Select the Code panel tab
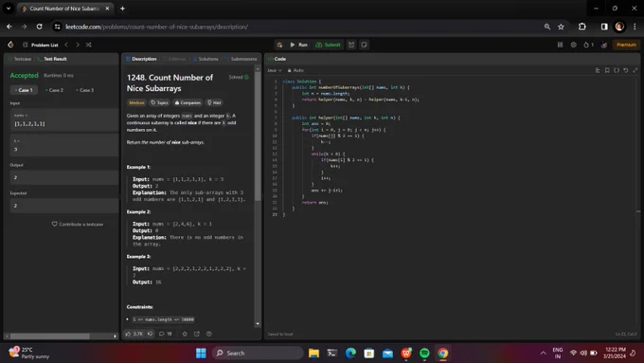 277,59
